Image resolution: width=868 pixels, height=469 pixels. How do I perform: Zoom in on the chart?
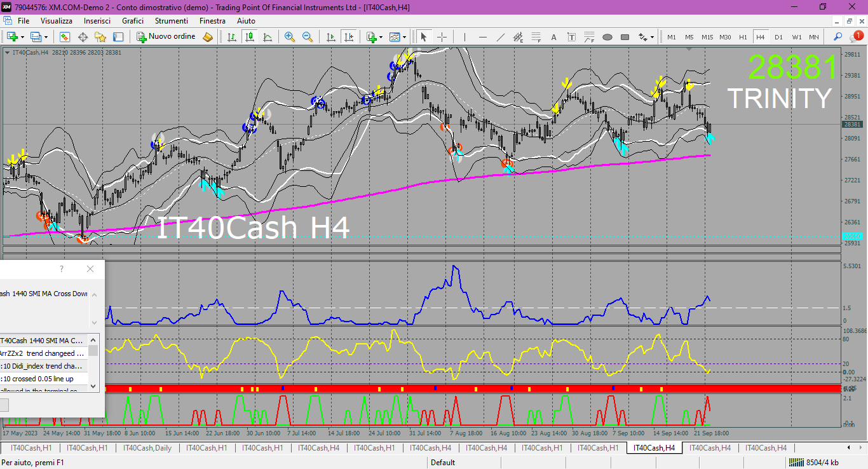click(x=290, y=37)
